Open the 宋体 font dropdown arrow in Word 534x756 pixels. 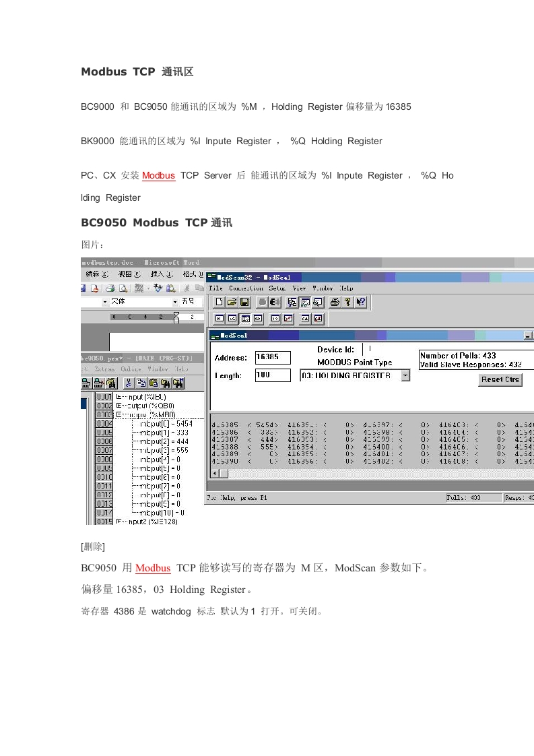[175, 301]
